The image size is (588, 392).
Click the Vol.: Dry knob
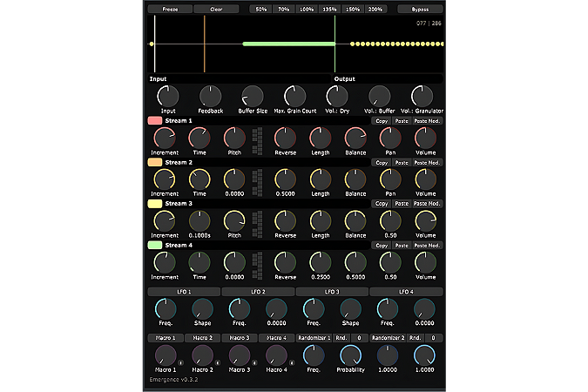[337, 96]
